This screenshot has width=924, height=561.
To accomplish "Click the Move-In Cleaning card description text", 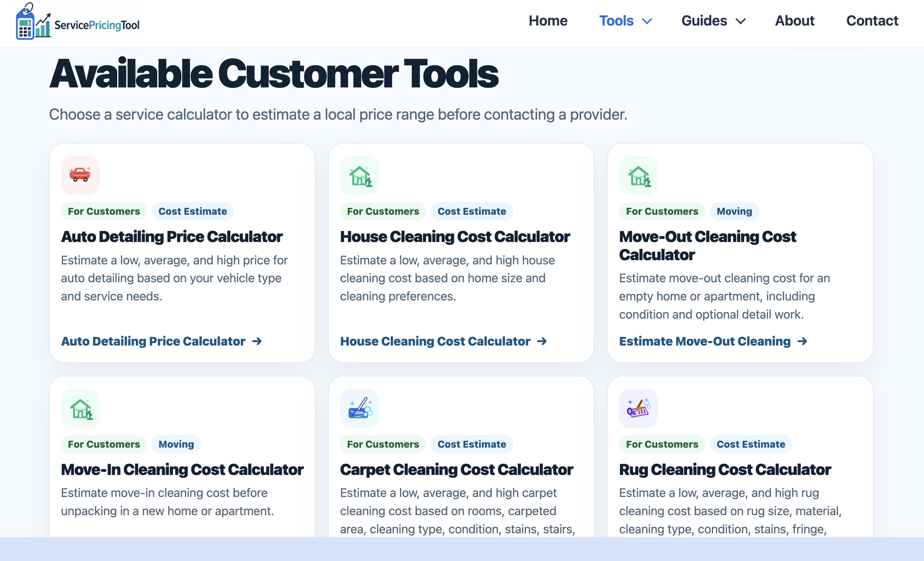I will click(x=167, y=502).
